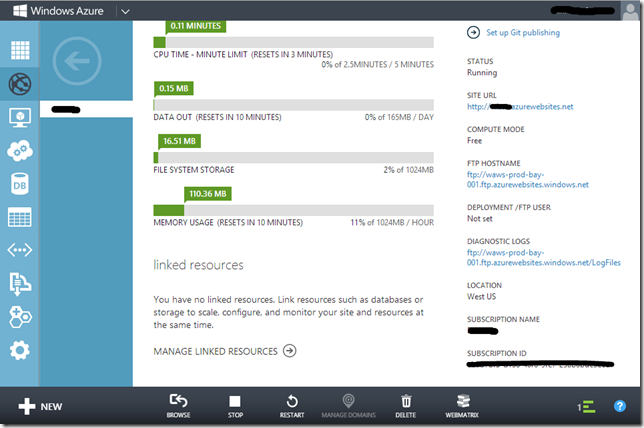Image resolution: width=644 pixels, height=428 pixels.
Task: Click '2% of 1024MB' text
Action: [408, 170]
